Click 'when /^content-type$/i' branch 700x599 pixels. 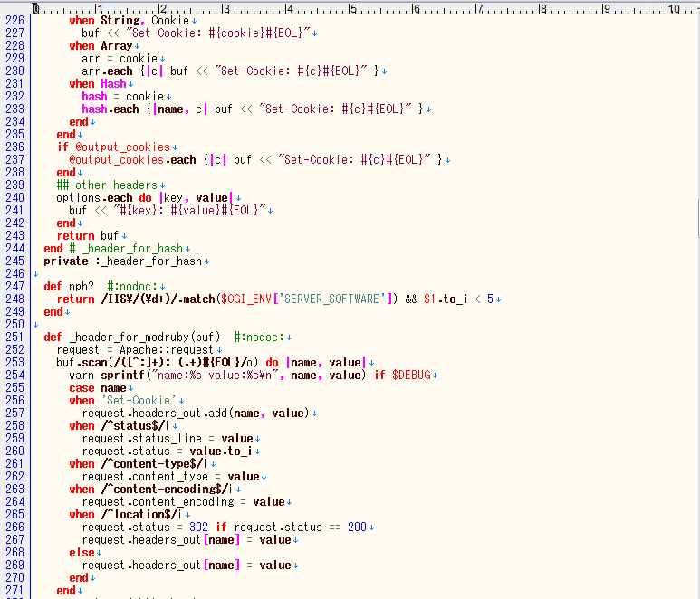tap(139, 464)
